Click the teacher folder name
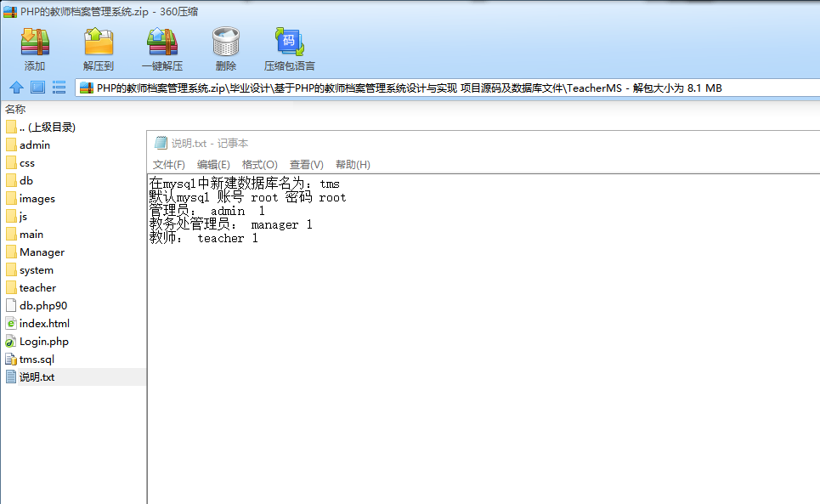Image resolution: width=820 pixels, height=504 pixels. tap(37, 287)
